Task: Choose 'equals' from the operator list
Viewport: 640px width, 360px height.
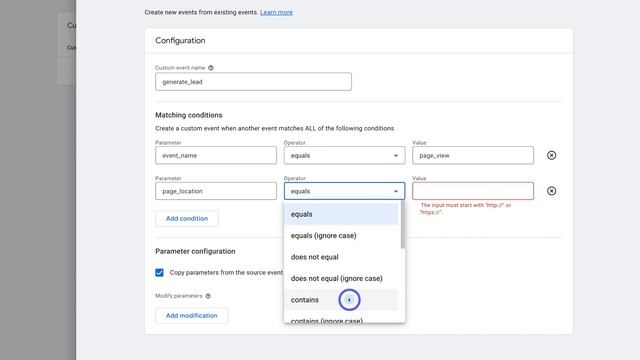Action: pyautogui.click(x=341, y=214)
